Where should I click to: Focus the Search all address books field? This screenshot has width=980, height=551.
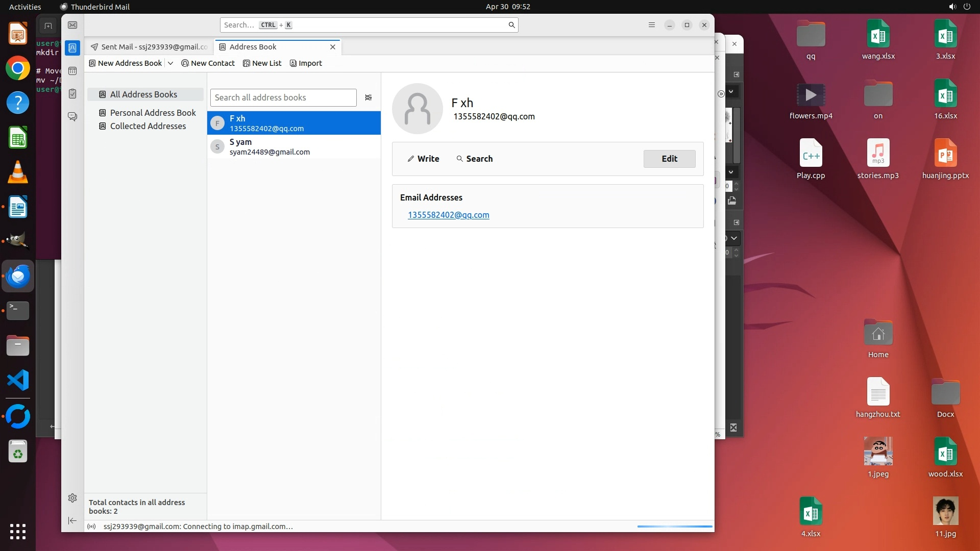283,97
